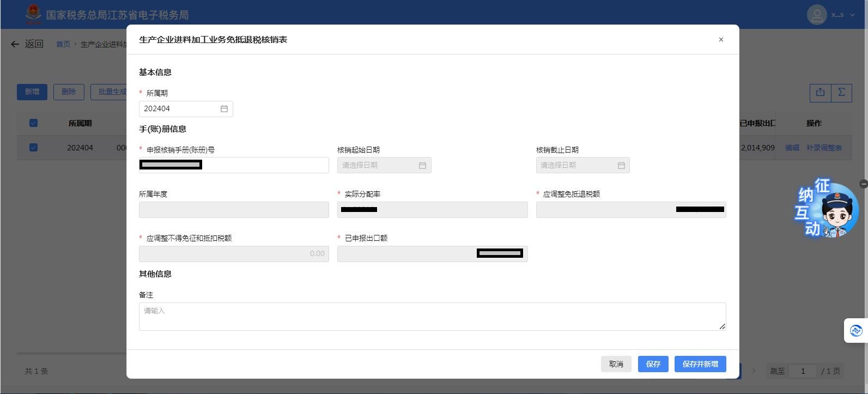
Task: Open calendar icon for 核销截止日期
Action: tap(621, 165)
